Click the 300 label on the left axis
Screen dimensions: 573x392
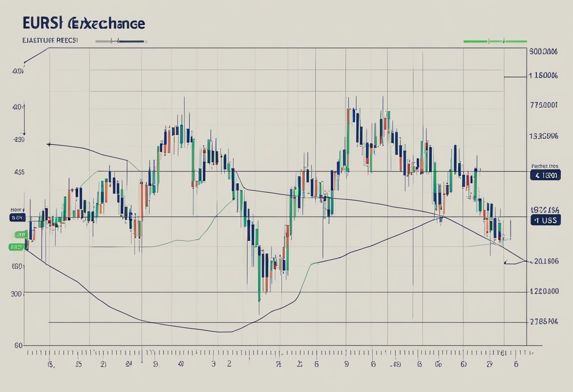[x=17, y=293]
